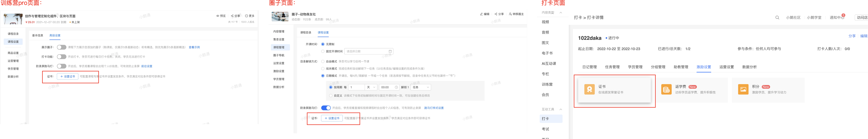Select 商品设置 in 训练营 sidebar
This screenshot has height=139, width=868.
[13, 53]
